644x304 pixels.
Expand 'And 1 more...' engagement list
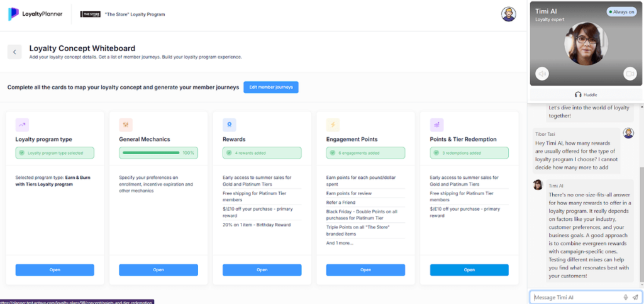(340, 243)
